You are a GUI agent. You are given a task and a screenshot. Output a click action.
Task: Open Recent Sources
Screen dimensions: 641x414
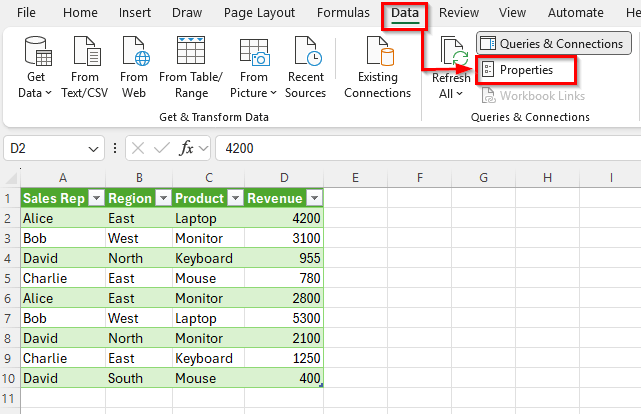coord(305,52)
